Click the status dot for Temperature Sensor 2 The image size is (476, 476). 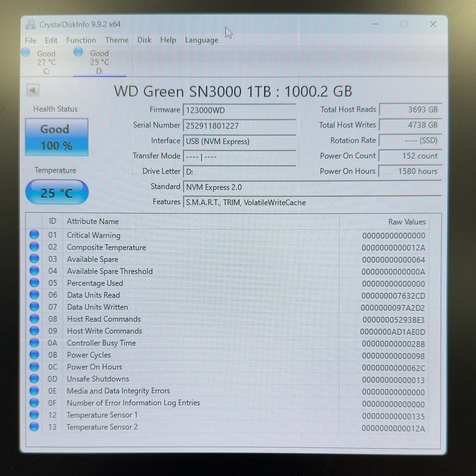pos(35,427)
